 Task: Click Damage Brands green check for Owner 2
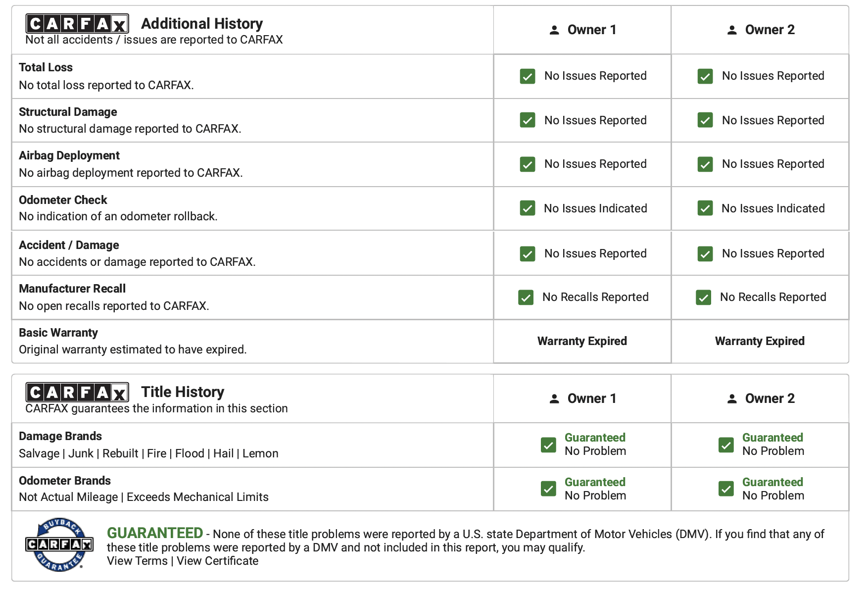tap(726, 445)
